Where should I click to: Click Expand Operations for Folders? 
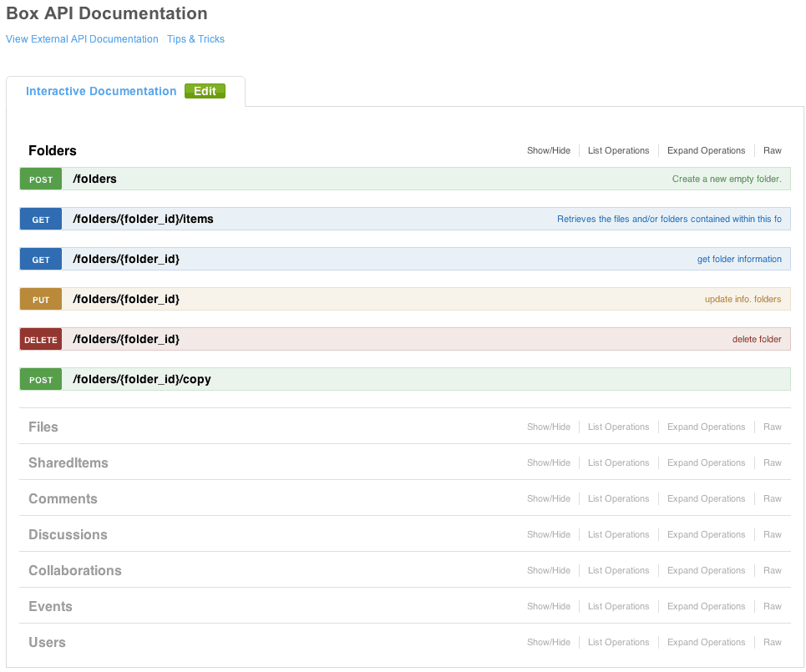point(706,150)
